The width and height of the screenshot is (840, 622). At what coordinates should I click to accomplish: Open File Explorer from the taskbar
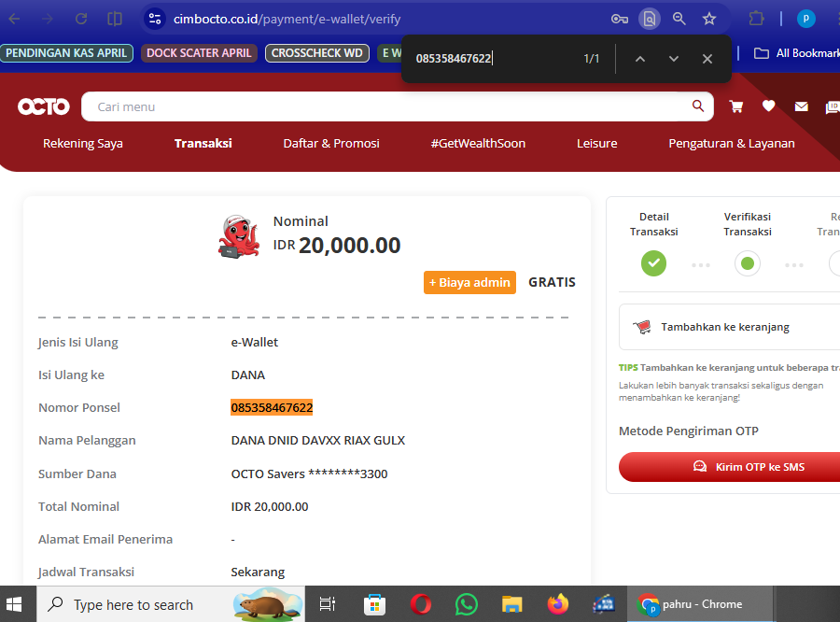(x=512, y=604)
